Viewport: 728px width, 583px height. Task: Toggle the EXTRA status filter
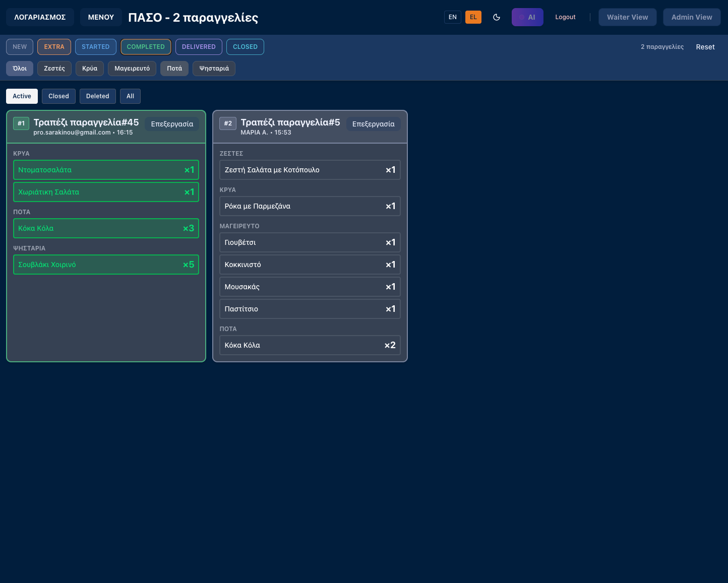[54, 47]
